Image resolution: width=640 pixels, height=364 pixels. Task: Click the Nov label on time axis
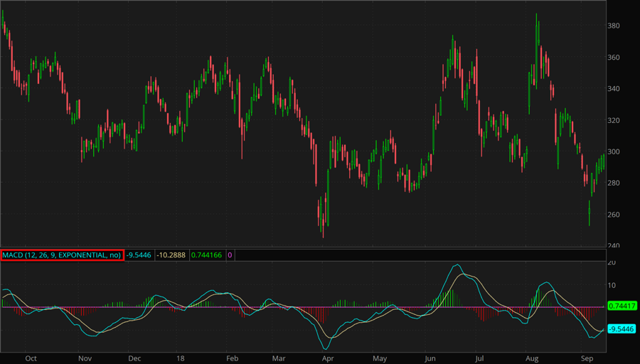tap(85, 359)
